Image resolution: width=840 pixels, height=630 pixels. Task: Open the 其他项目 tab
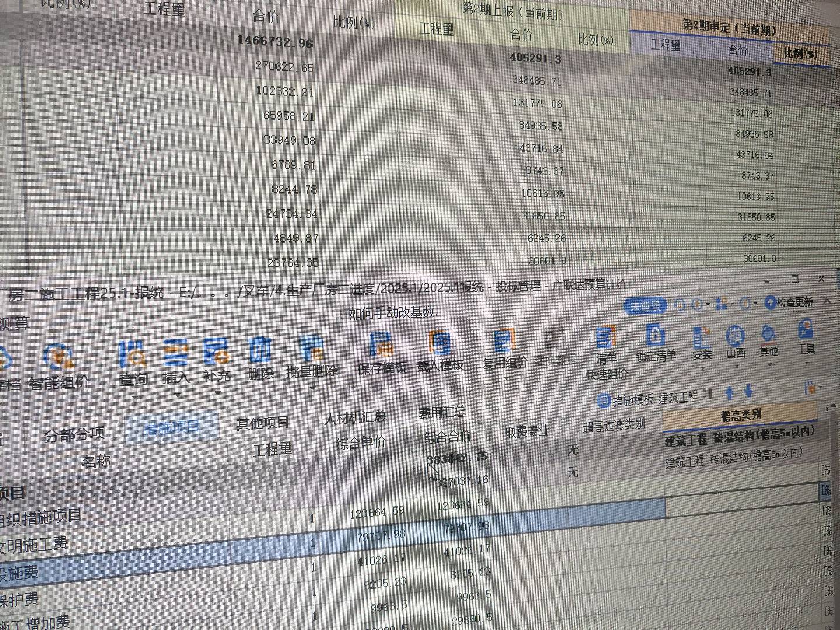[x=263, y=422]
